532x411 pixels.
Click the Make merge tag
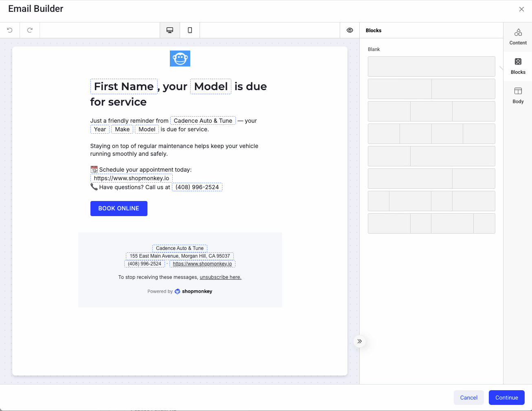coord(122,129)
